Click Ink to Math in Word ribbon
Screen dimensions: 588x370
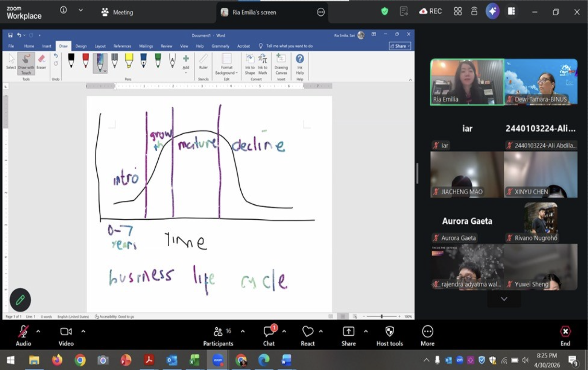(263, 64)
